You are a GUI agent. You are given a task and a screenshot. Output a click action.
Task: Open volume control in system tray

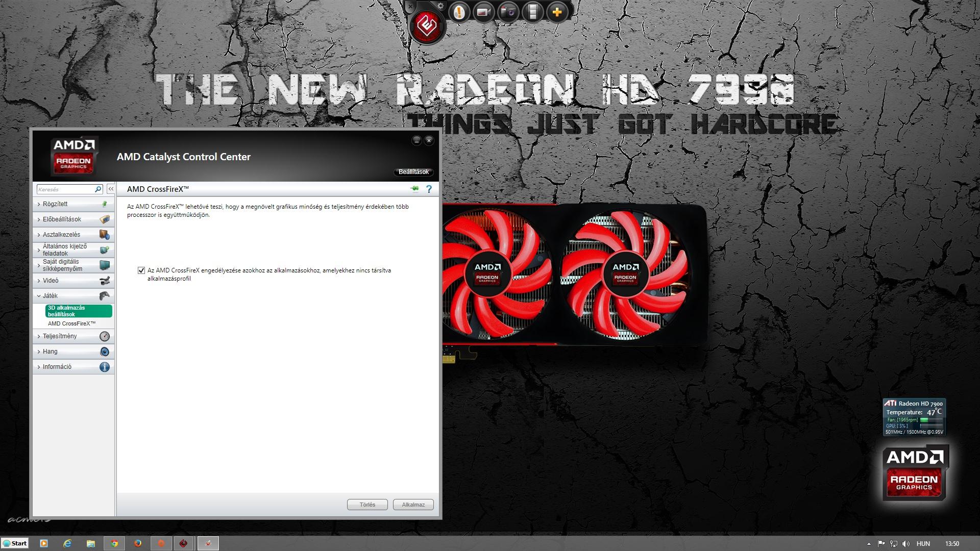coord(906,544)
